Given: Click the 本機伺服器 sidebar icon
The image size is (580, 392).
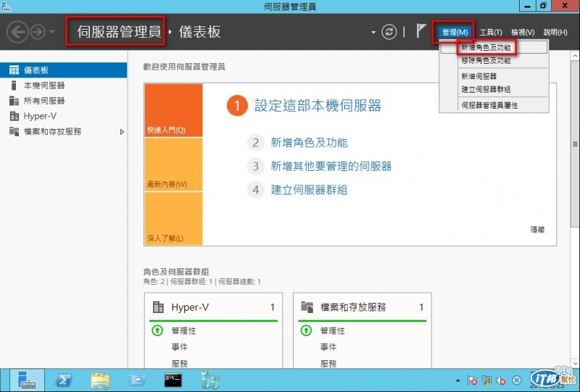Looking at the screenshot, I should (14, 86).
